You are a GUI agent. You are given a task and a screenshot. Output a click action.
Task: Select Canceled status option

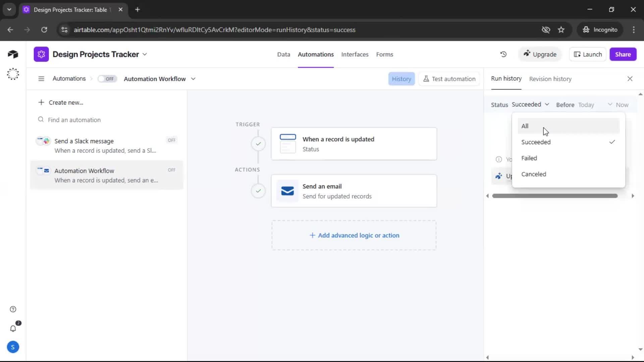click(568, 174)
